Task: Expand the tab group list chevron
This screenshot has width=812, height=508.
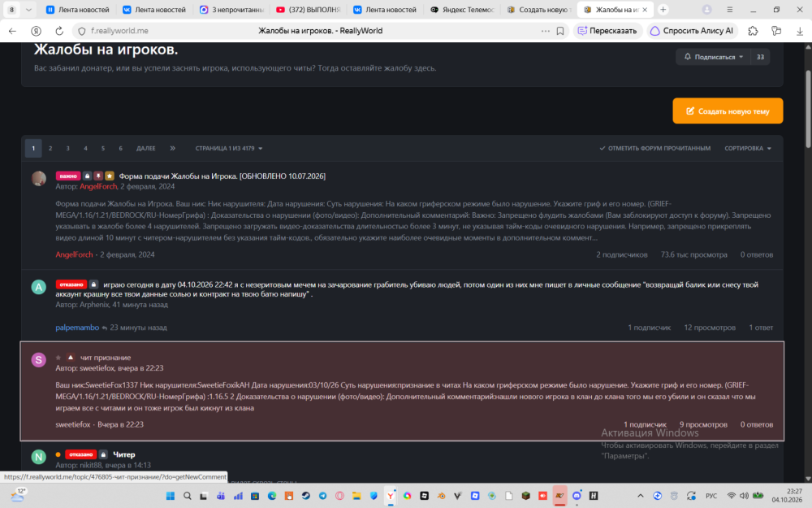Action: click(28, 10)
